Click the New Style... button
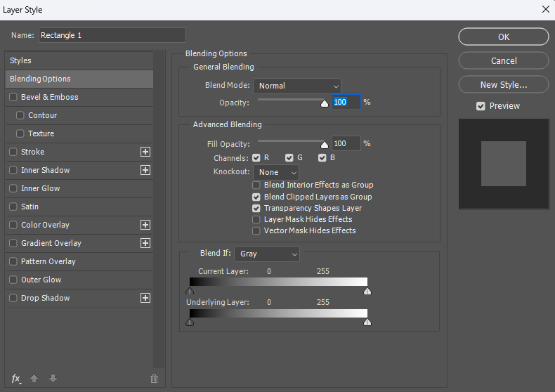The image size is (555, 392). tap(504, 84)
